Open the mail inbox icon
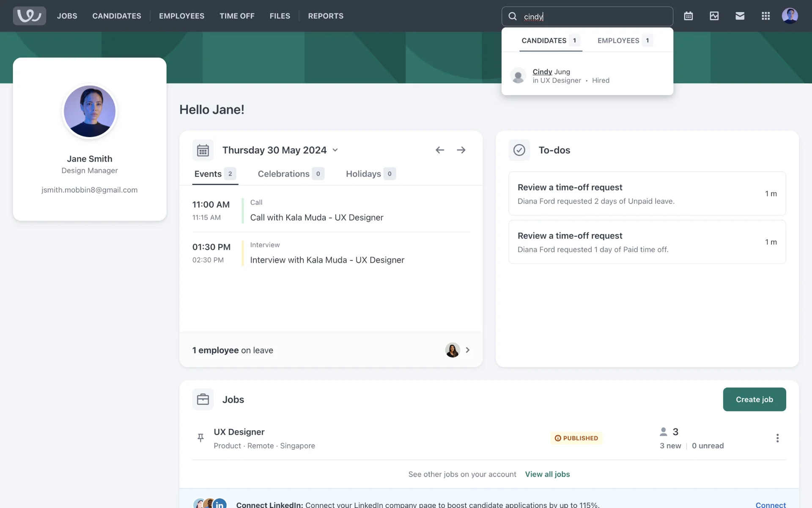This screenshot has height=508, width=812. [x=740, y=16]
